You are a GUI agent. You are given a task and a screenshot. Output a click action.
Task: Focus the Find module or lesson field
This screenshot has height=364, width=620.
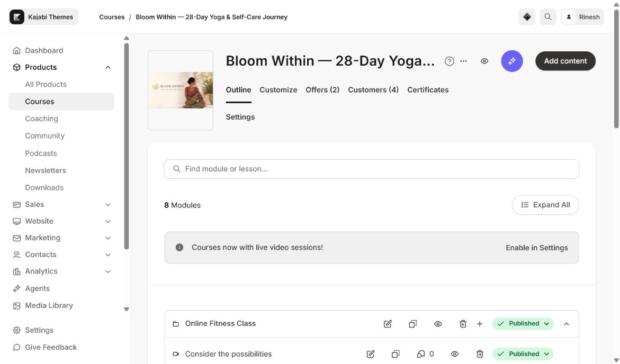pos(372,169)
